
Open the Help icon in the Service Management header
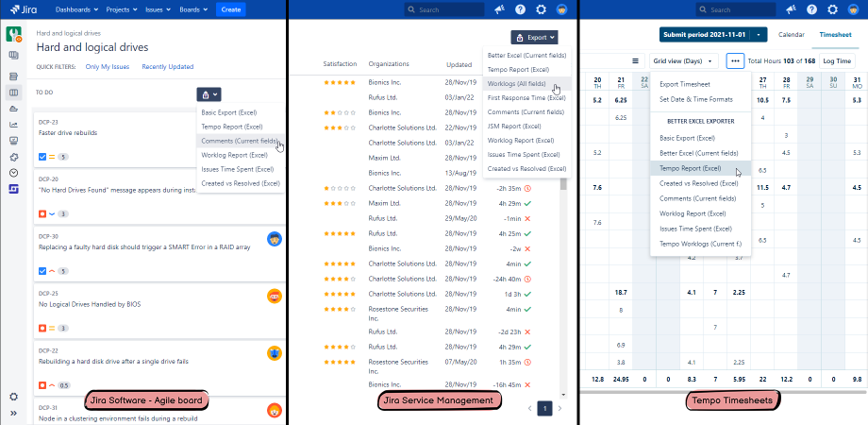521,9
